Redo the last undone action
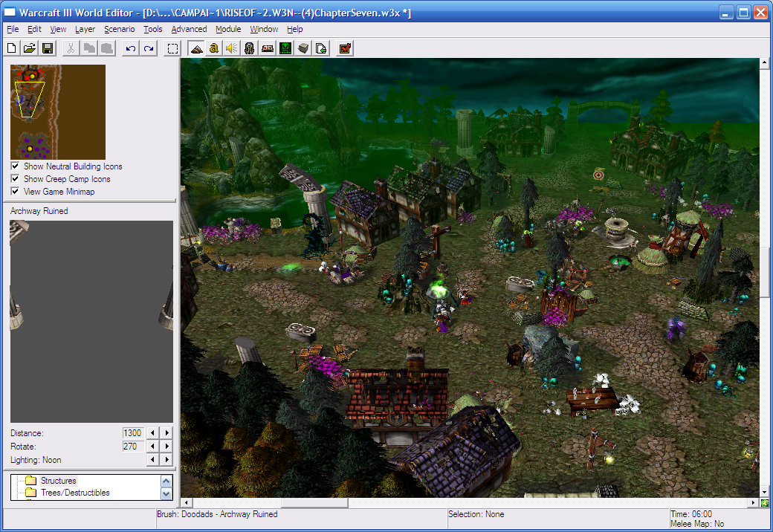 (149, 48)
